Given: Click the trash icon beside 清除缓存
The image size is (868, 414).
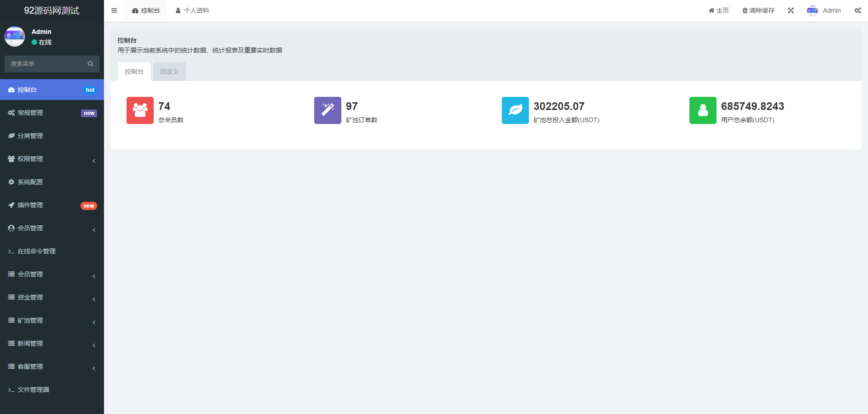Looking at the screenshot, I should (x=745, y=10).
